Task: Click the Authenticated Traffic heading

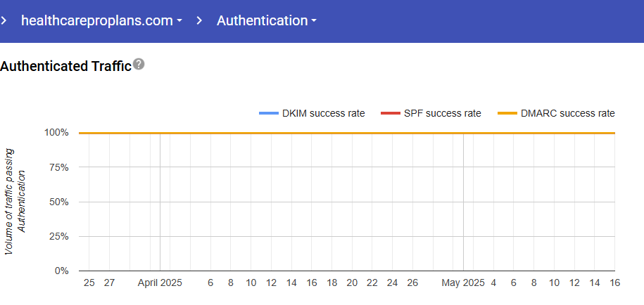Action: 65,66
